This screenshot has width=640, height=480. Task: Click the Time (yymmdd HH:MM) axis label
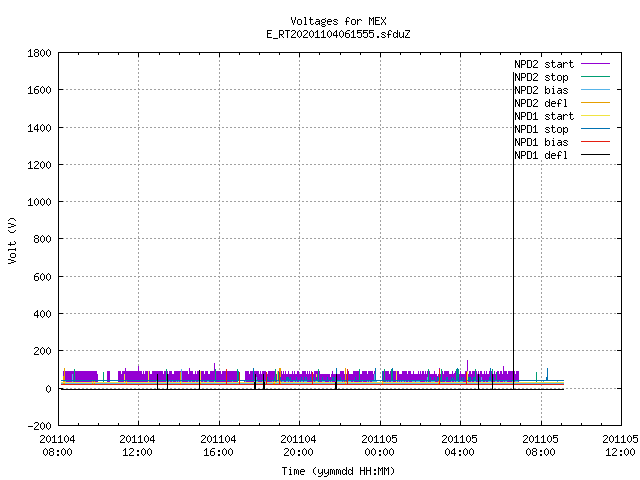pyautogui.click(x=338, y=471)
